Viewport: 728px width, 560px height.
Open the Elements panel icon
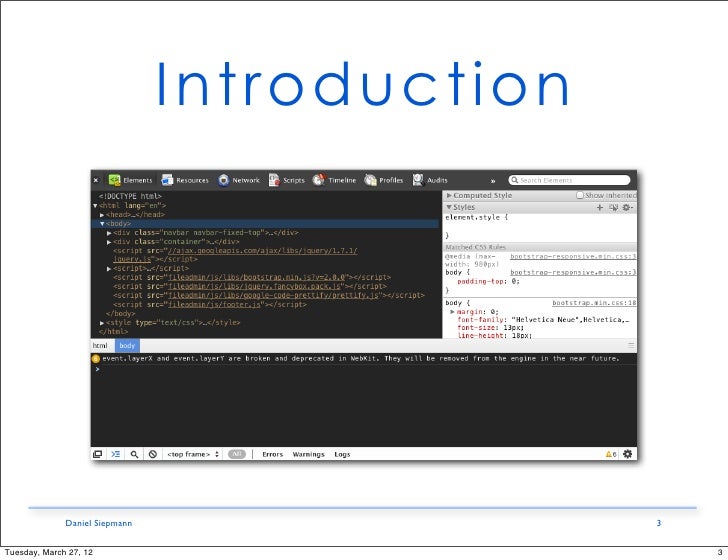(115, 180)
